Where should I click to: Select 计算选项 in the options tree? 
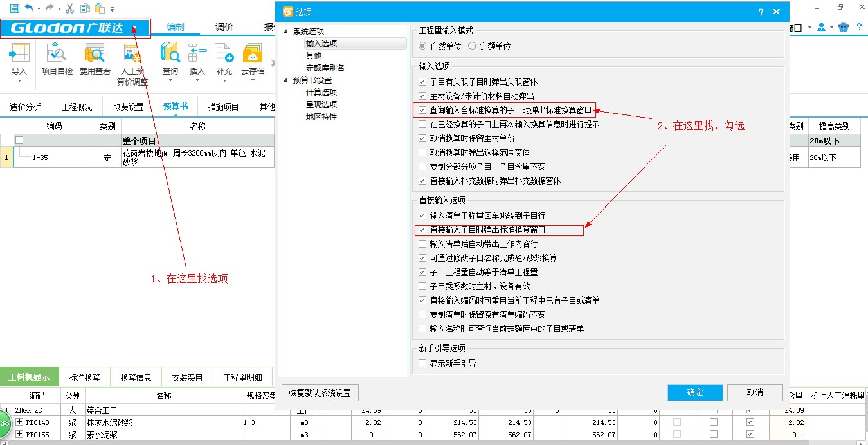tap(321, 93)
